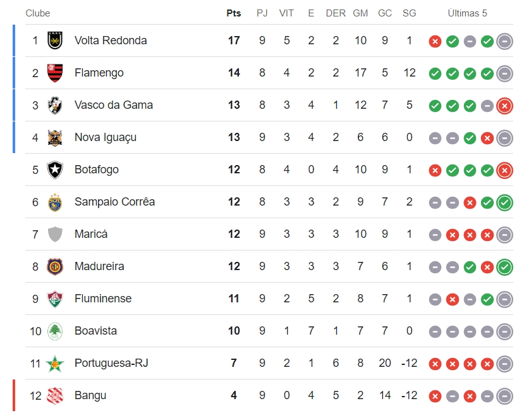Click the Últimas 5 column header
524x420 pixels.
point(467,13)
